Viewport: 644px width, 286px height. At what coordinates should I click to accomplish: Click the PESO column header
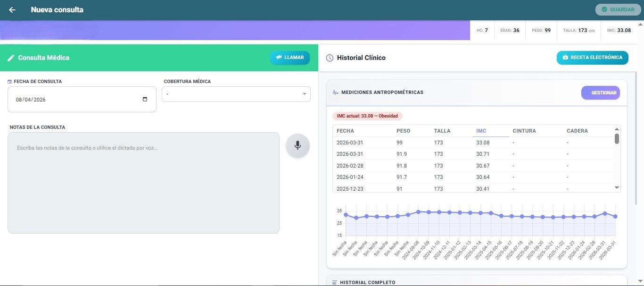pyautogui.click(x=404, y=131)
